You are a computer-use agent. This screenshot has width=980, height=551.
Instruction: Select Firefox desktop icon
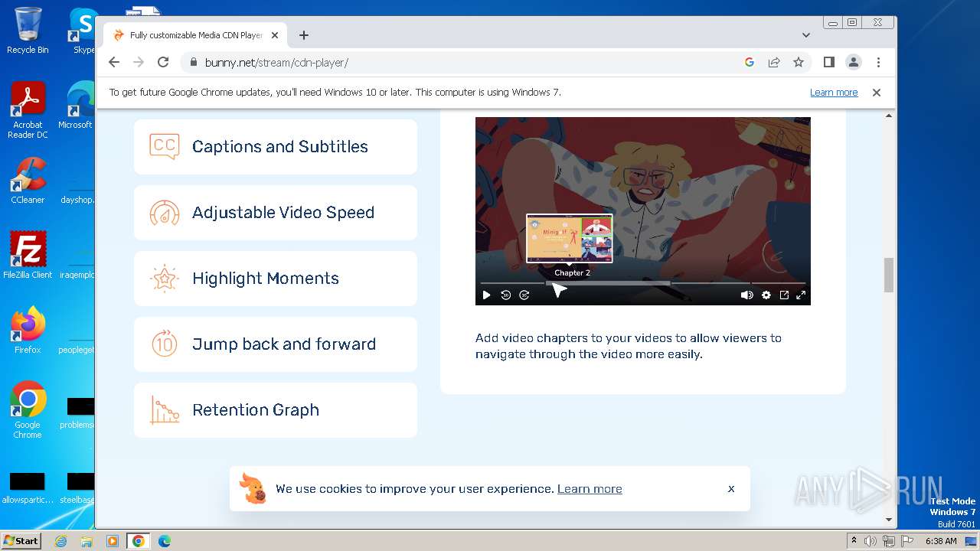tap(28, 331)
